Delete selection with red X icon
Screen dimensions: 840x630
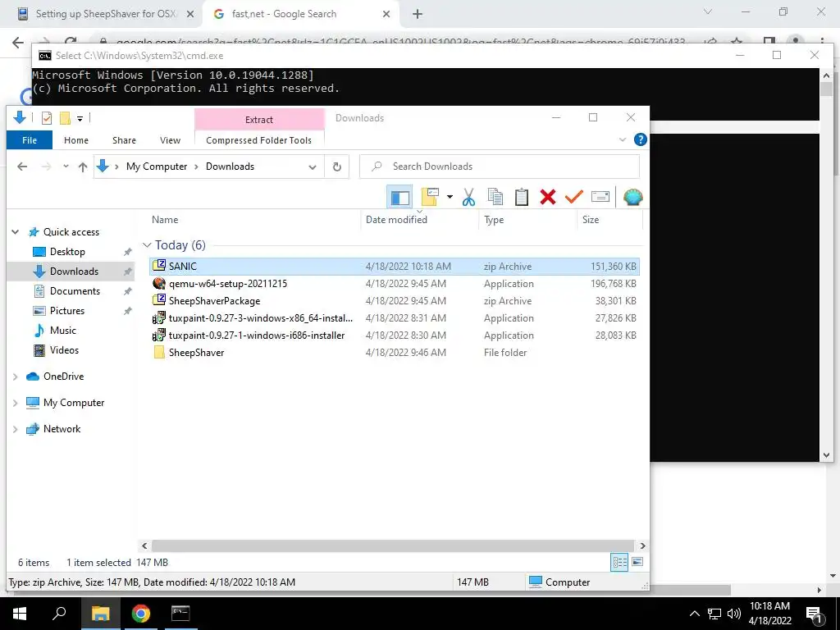click(x=547, y=197)
